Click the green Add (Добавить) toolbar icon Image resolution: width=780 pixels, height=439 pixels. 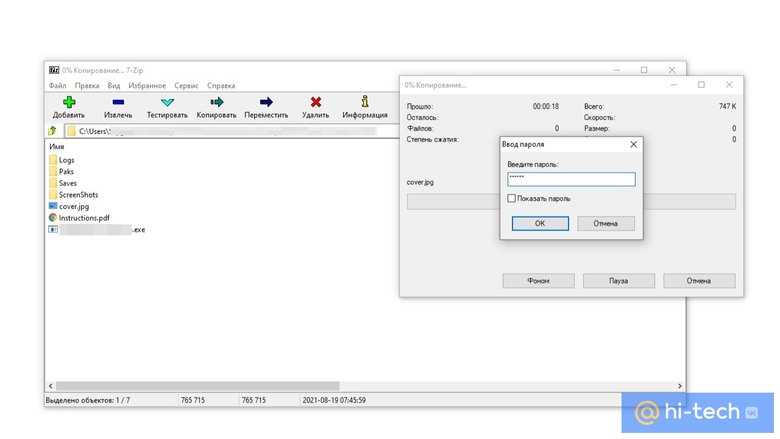click(69, 102)
